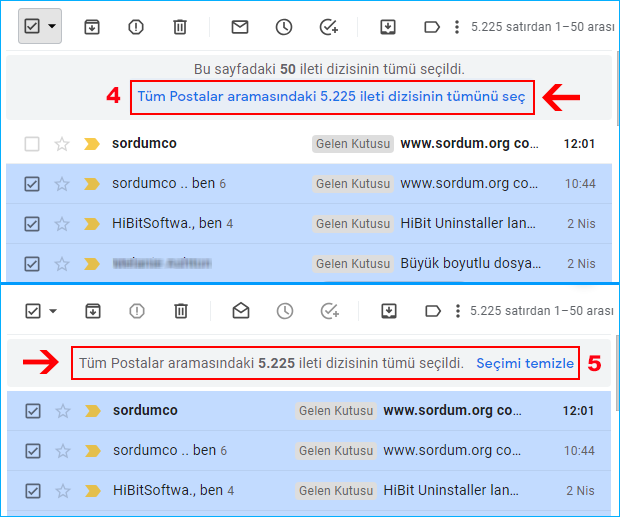Screen dimensions: 620x517
Task: Star the 12:01 sordumco message in the lower list
Action: pyautogui.click(x=63, y=411)
